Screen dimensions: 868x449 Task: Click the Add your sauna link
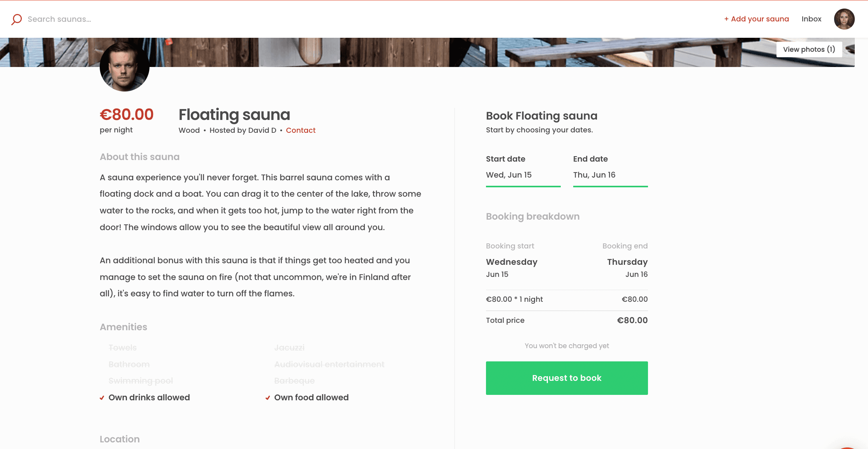click(756, 19)
